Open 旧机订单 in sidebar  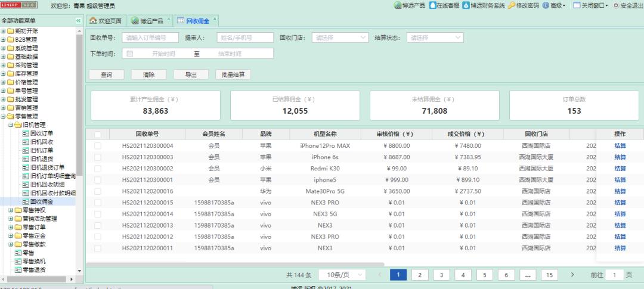[x=42, y=150]
